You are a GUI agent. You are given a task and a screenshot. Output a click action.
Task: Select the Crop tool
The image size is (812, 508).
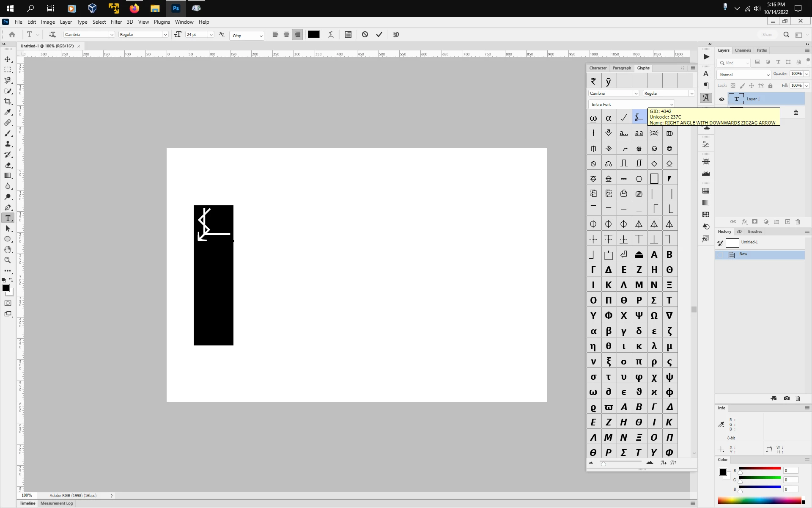click(8, 102)
